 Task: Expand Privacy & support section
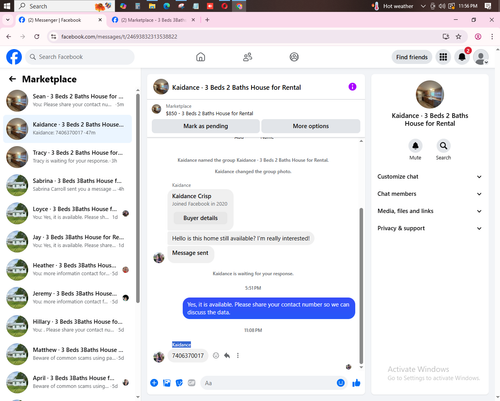click(430, 228)
